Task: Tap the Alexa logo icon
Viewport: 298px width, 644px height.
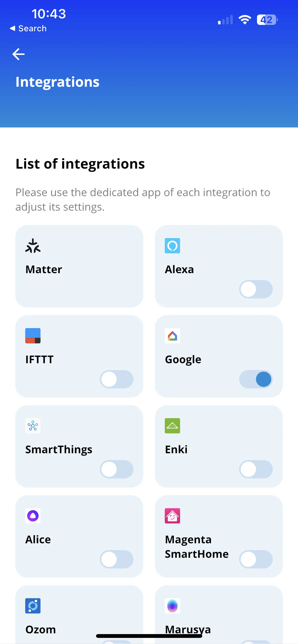Action: (172, 246)
